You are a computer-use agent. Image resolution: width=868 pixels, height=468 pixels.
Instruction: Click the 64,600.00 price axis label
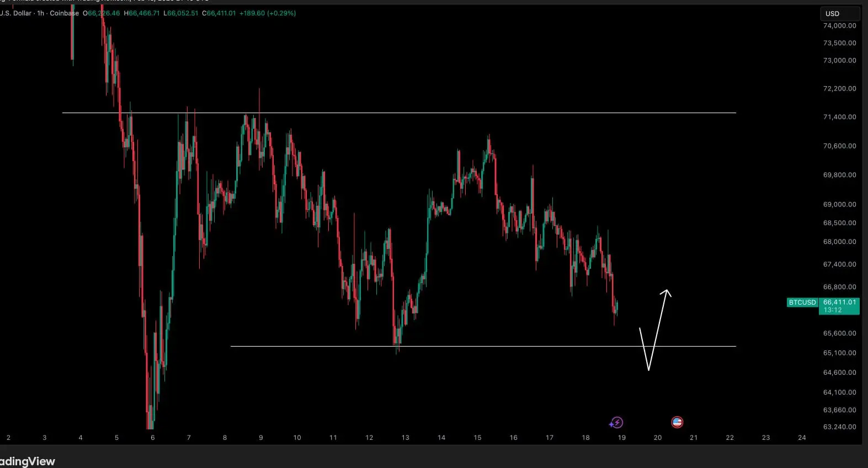(839, 373)
